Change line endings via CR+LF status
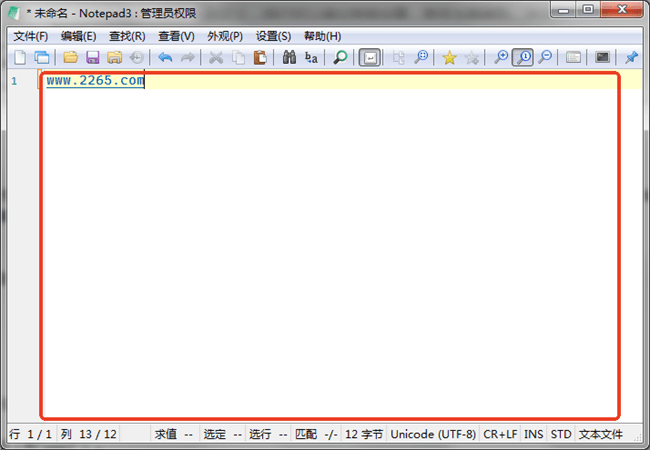650x450 pixels. point(500,434)
